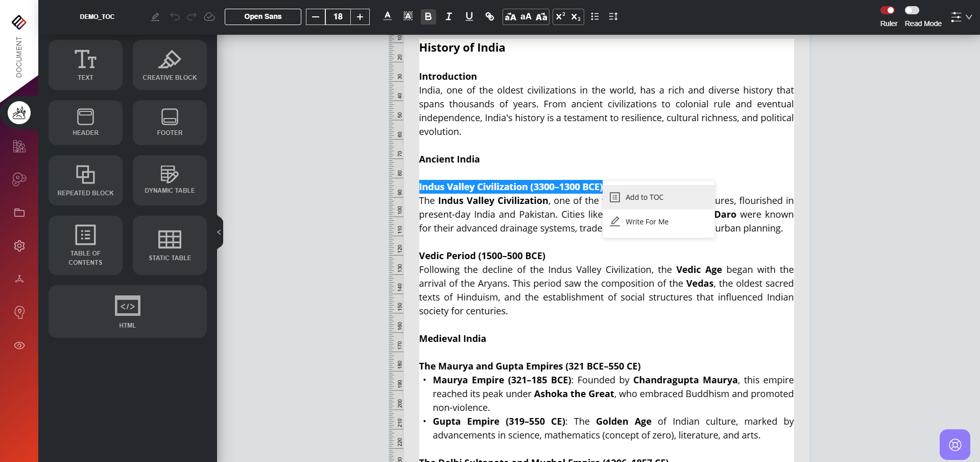Add a Dynamic Table block
The image size is (980, 462).
tap(170, 180)
